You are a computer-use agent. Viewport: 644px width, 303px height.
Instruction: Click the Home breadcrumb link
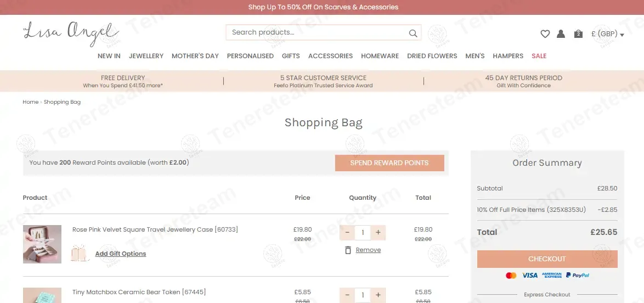[30, 102]
